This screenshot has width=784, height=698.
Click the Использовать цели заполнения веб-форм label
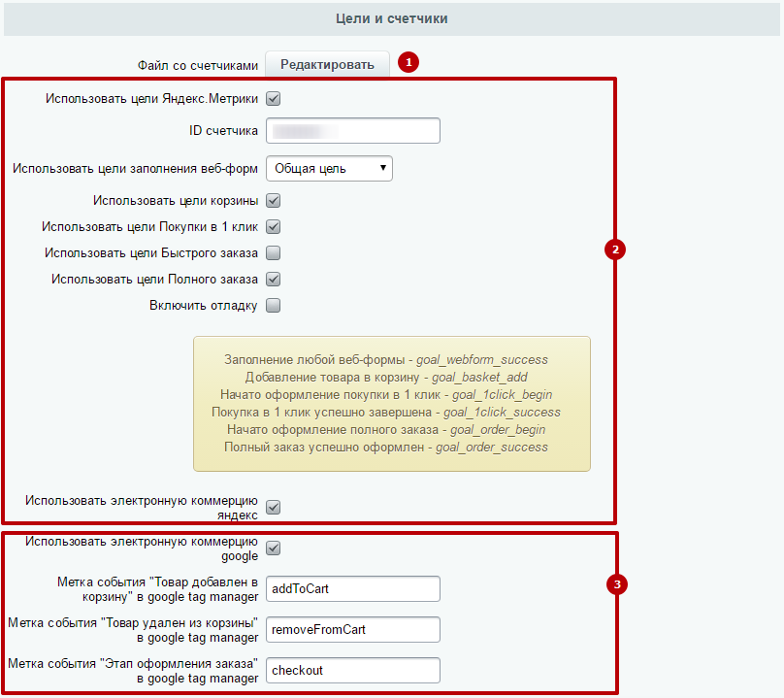tap(135, 169)
